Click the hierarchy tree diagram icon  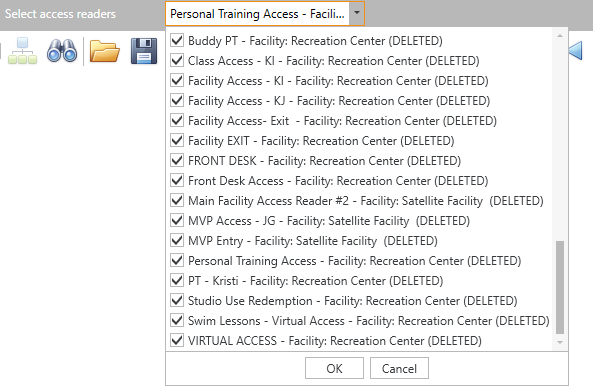pos(22,51)
